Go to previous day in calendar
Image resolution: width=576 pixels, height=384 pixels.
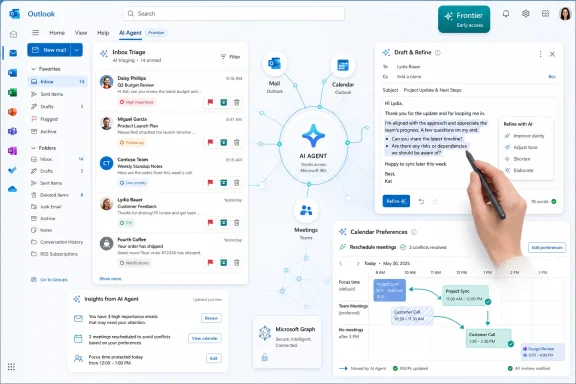pyautogui.click(x=341, y=263)
